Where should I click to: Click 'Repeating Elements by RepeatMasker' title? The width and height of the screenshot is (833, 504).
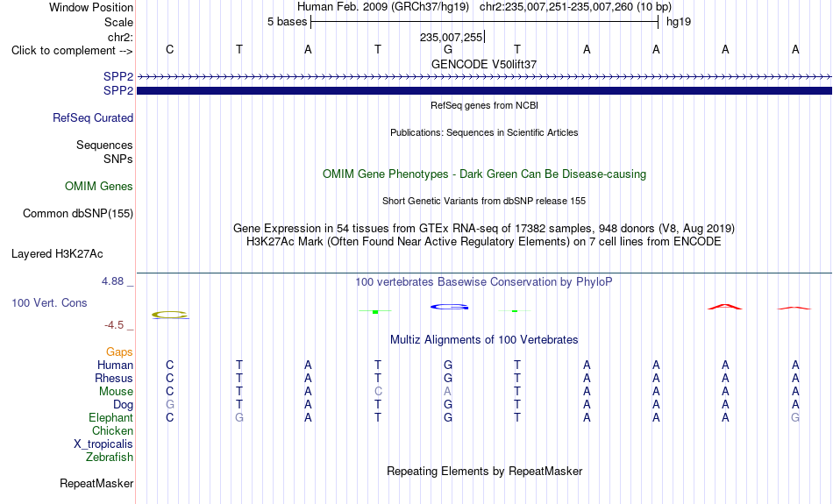(x=485, y=472)
